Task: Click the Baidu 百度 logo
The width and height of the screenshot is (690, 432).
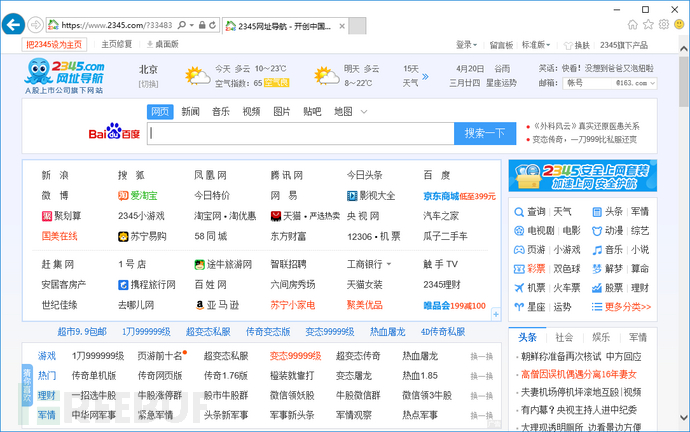Action: [x=114, y=132]
